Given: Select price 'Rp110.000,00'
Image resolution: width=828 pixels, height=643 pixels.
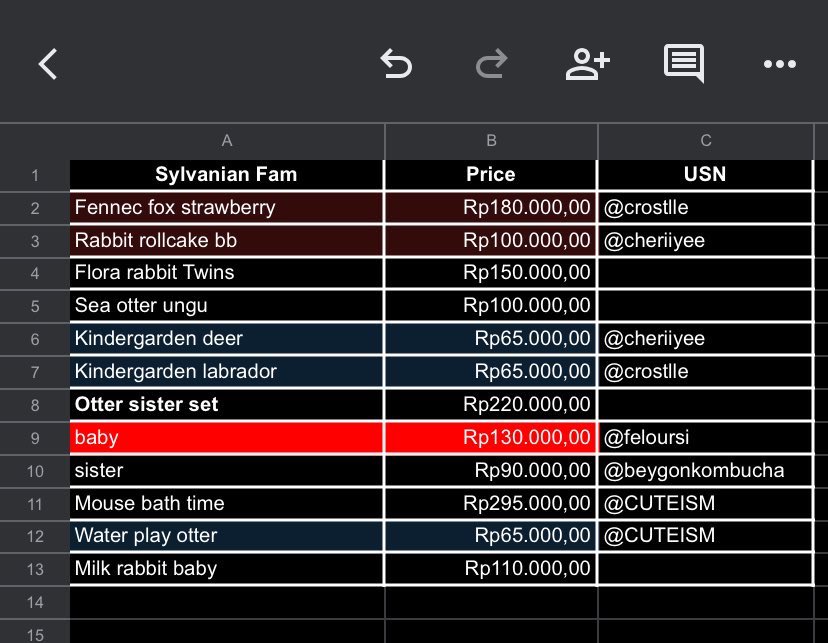Looking at the screenshot, I should pos(491,569).
